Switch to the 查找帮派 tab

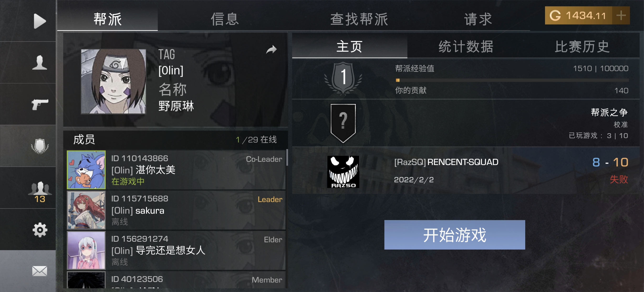[x=359, y=19]
